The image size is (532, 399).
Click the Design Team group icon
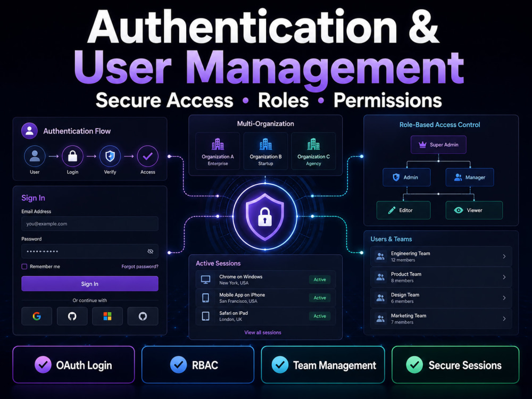click(381, 298)
